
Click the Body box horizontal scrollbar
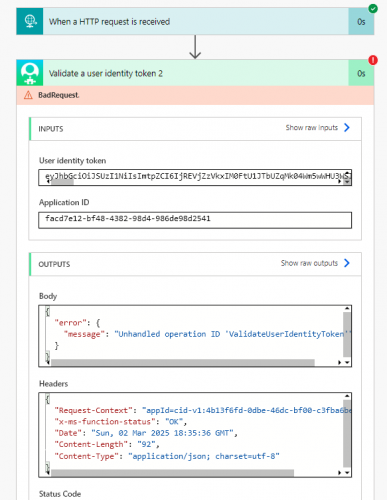point(183,362)
